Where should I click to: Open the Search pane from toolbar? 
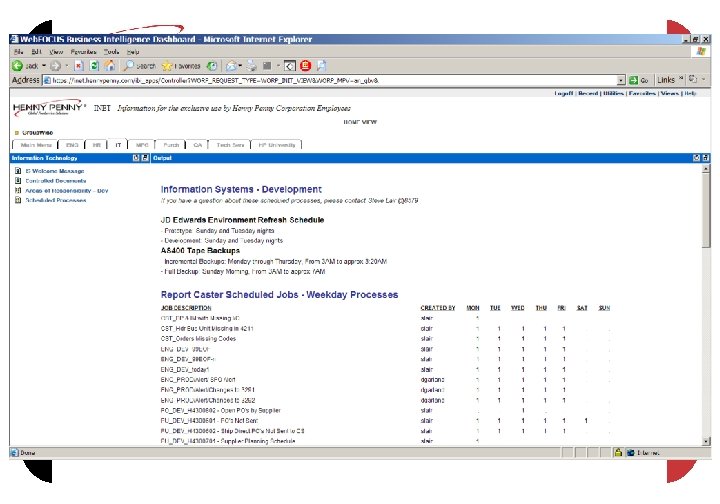pyautogui.click(x=140, y=66)
